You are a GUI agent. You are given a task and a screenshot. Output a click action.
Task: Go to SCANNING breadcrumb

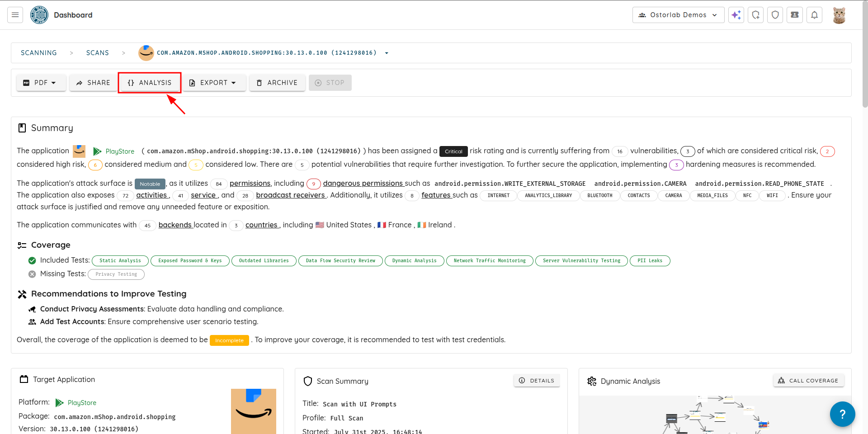point(39,53)
